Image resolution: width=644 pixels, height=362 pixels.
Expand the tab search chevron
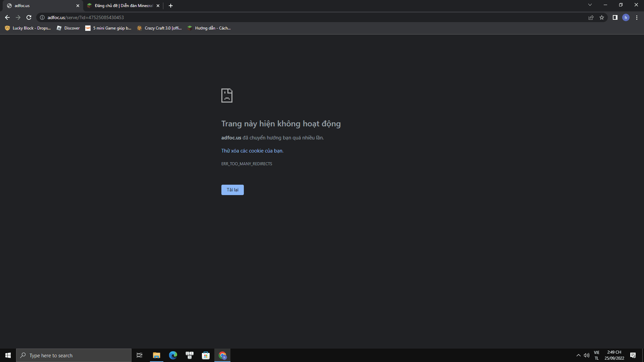(x=590, y=5)
